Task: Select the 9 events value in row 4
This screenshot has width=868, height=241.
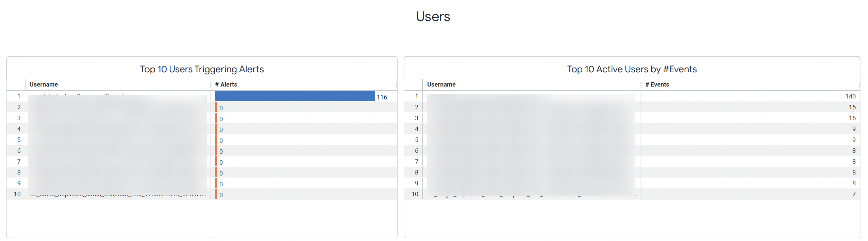Action: [853, 129]
